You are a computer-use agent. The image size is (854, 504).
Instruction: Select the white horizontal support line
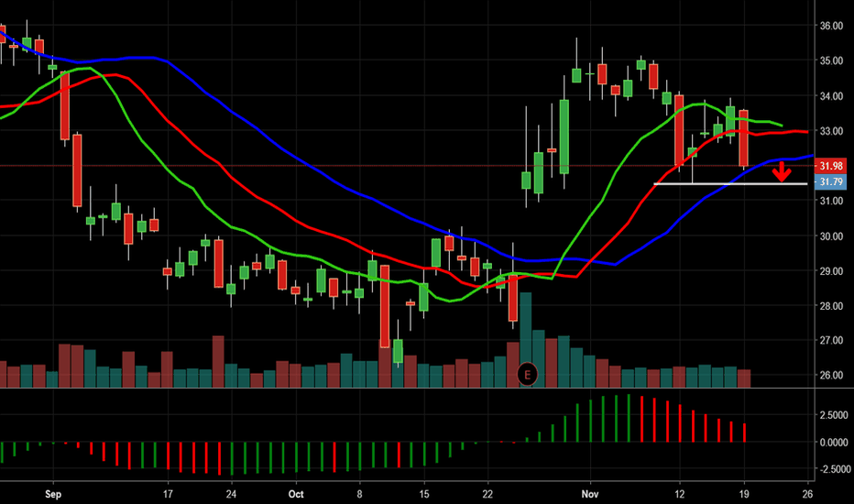[x=730, y=184]
